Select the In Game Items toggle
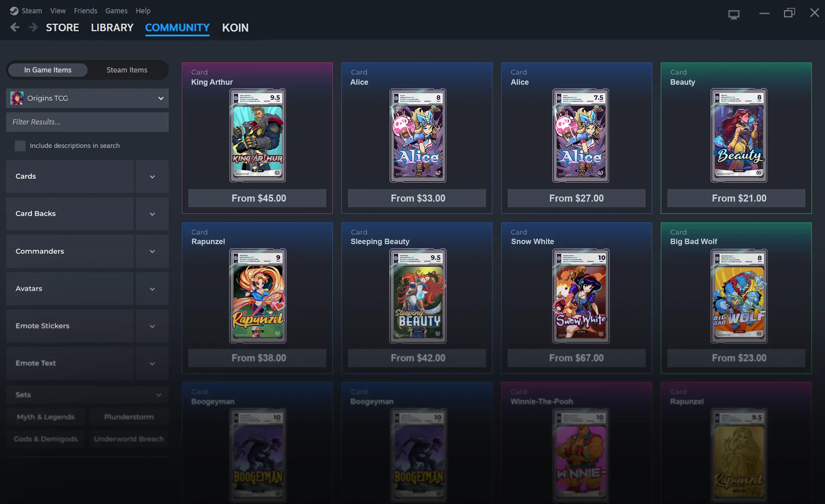The width and height of the screenshot is (825, 504). coord(48,70)
